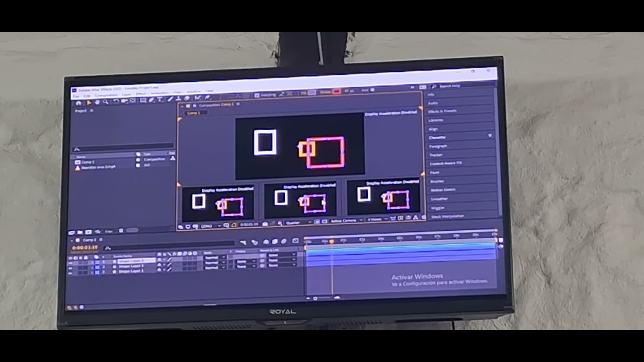The width and height of the screenshot is (644, 362).
Task: Open blending mode dropdown for Shape Layer 1
Action: (x=215, y=267)
